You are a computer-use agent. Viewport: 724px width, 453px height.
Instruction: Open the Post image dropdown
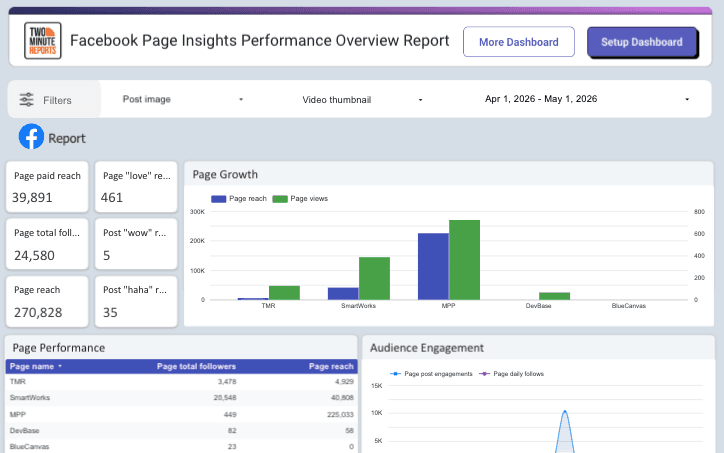(x=183, y=99)
